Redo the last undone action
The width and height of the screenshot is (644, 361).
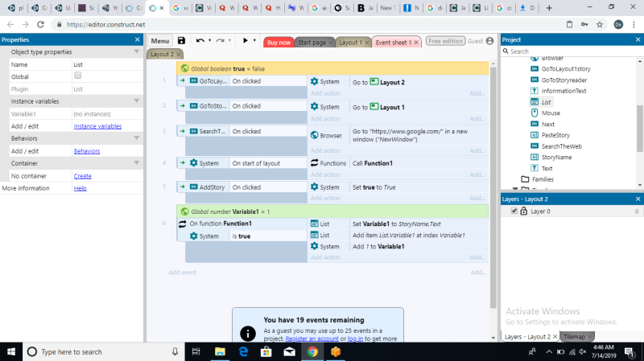point(220,41)
